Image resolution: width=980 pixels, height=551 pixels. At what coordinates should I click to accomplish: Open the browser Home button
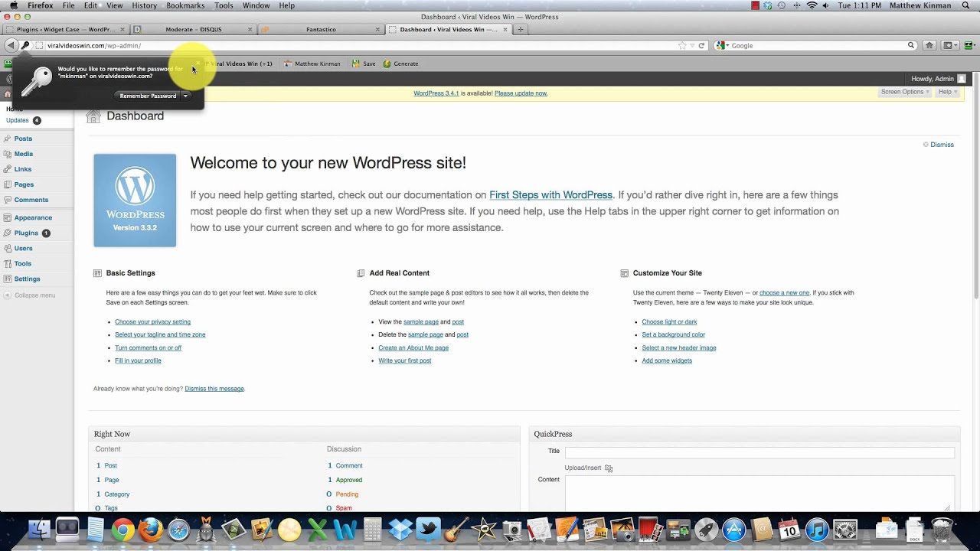pyautogui.click(x=929, y=45)
